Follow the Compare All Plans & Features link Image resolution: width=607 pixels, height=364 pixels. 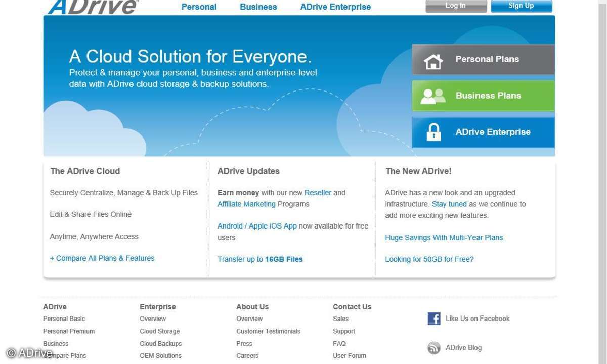pos(102,258)
